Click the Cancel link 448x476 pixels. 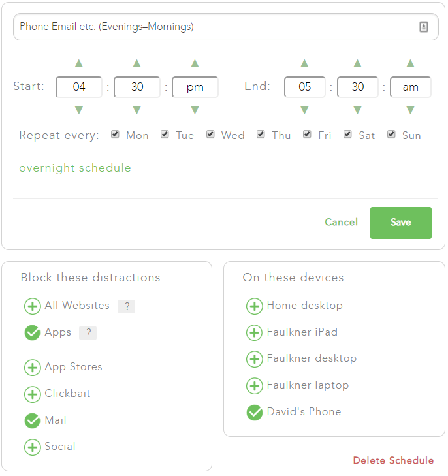[341, 223]
